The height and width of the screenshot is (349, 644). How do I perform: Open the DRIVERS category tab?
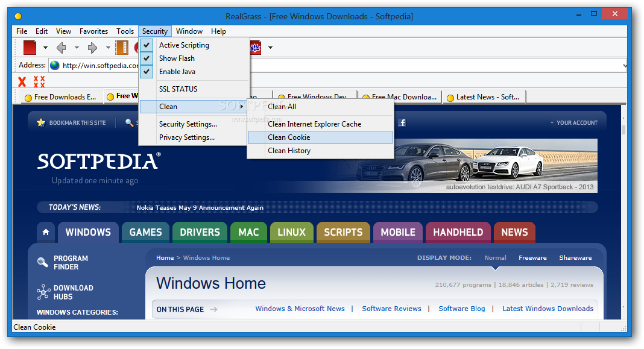click(x=200, y=233)
